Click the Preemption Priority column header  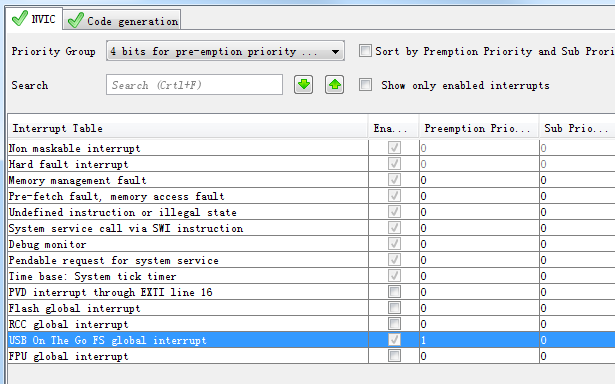479,128
